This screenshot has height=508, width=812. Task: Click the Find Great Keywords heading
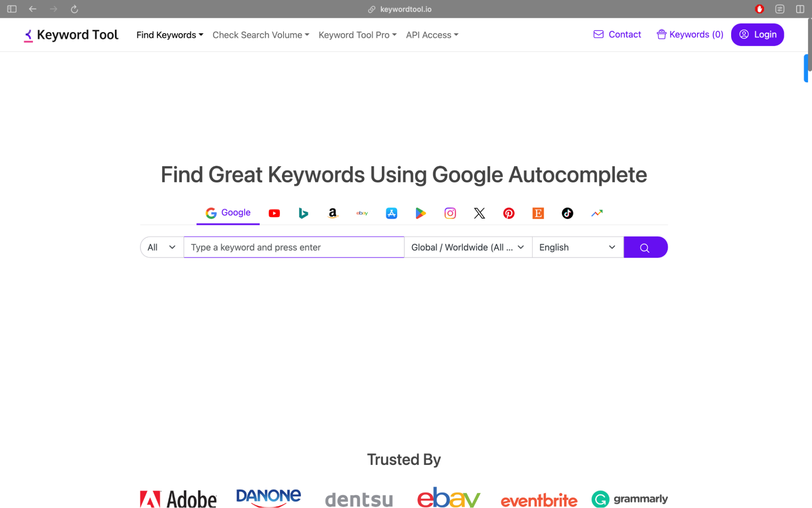click(404, 174)
